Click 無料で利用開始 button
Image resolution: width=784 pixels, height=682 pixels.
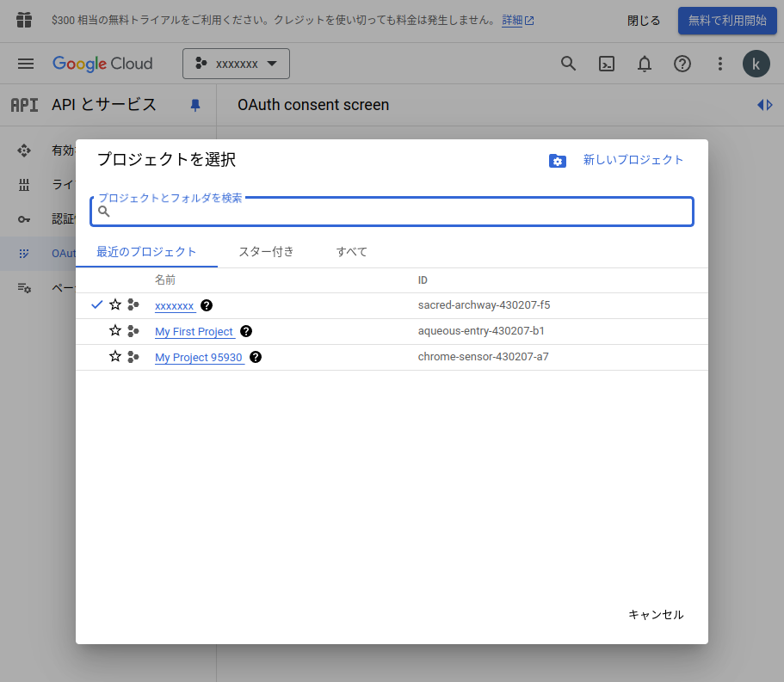(727, 21)
